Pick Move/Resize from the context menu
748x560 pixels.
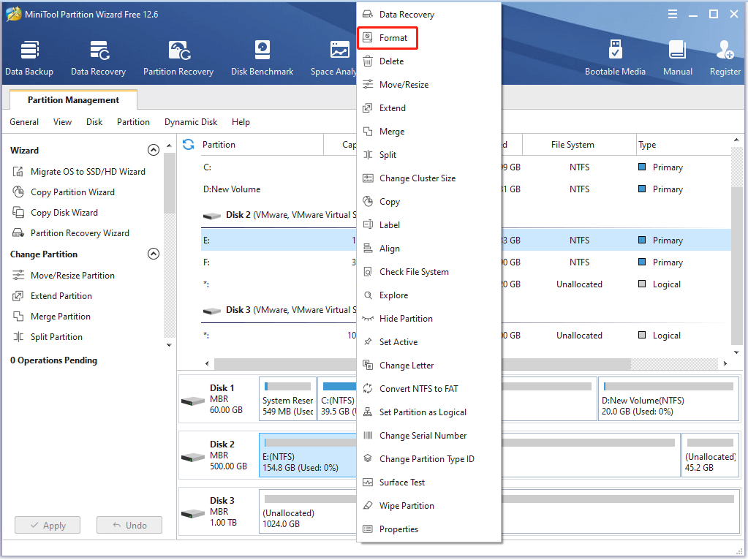click(429, 84)
